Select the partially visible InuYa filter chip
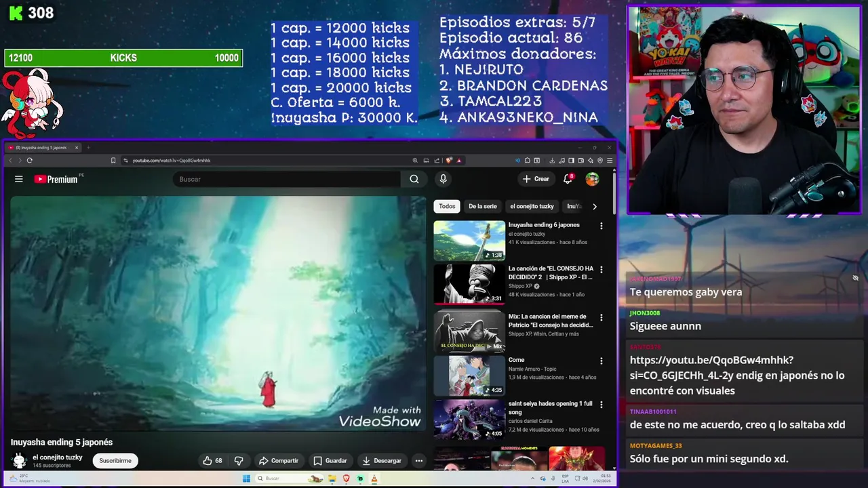Screen dimensions: 868x488 tap(574, 206)
